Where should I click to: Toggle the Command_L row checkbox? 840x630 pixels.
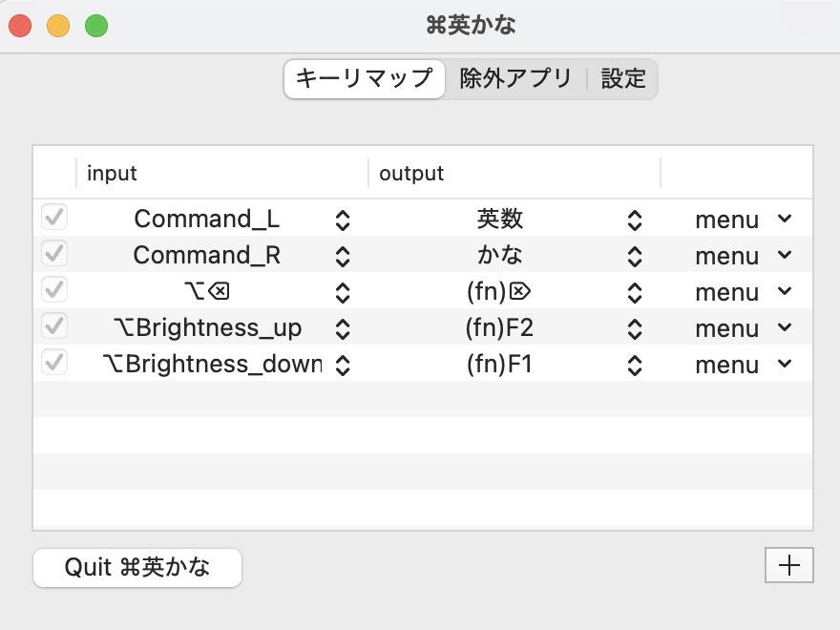(x=54, y=219)
